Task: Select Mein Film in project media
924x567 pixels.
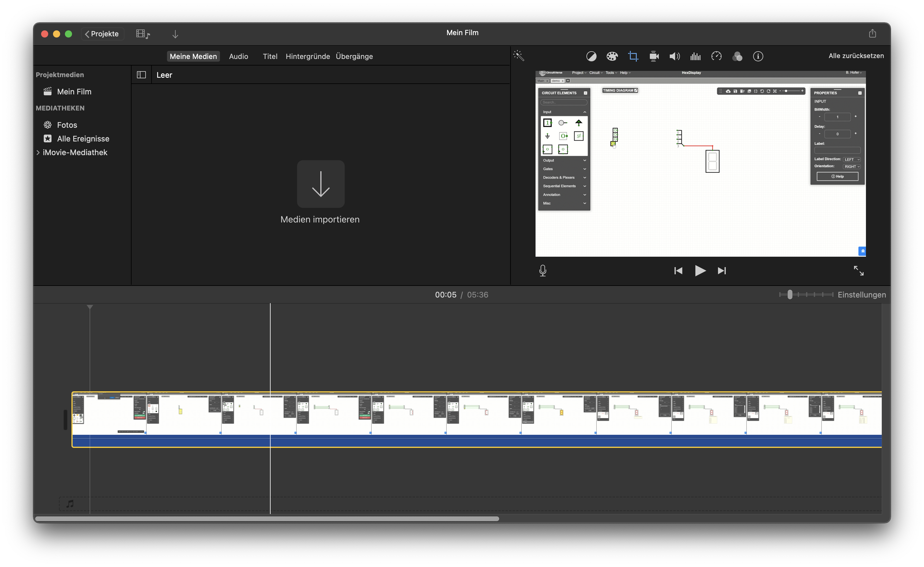Action: 74,91
